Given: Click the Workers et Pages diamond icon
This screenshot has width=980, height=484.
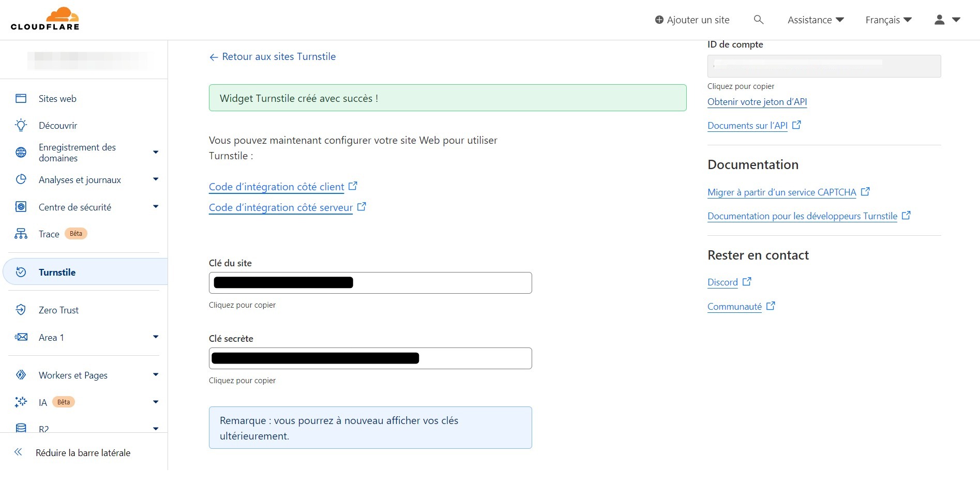Looking at the screenshot, I should 21,375.
